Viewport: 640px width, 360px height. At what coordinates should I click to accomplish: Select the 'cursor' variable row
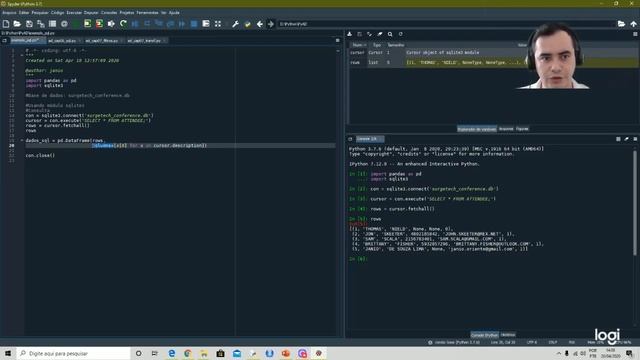pos(493,53)
